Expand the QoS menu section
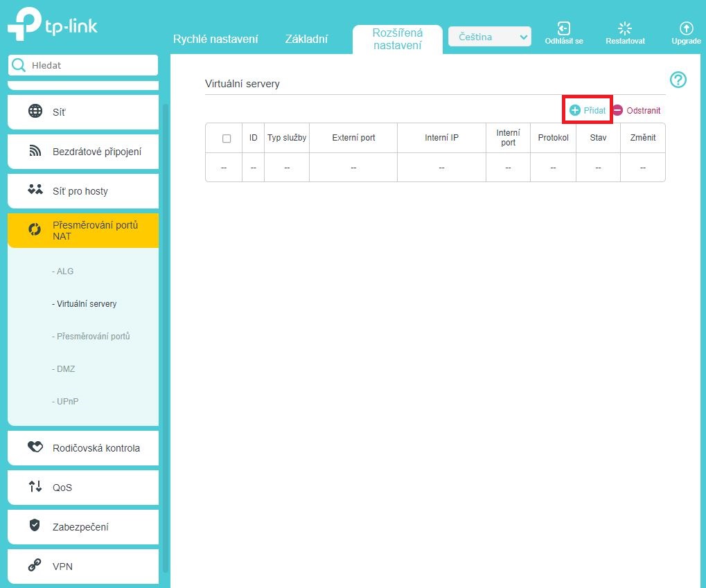The height and width of the screenshot is (588, 706). tap(83, 488)
